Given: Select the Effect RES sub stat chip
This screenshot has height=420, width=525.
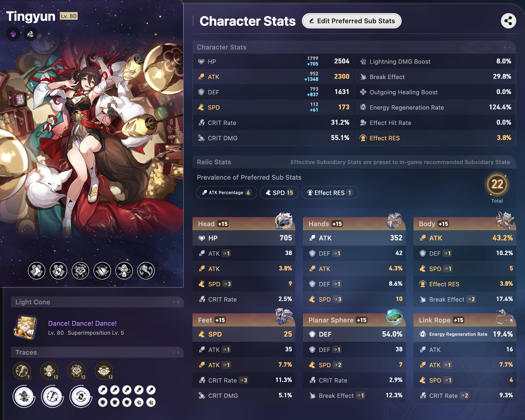Looking at the screenshot, I should pyautogui.click(x=330, y=192).
